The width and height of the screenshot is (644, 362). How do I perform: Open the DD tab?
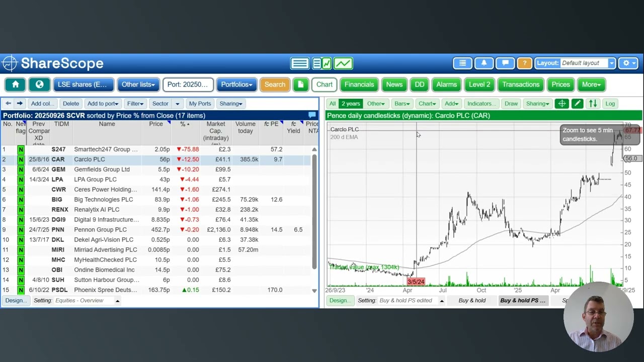click(x=420, y=84)
